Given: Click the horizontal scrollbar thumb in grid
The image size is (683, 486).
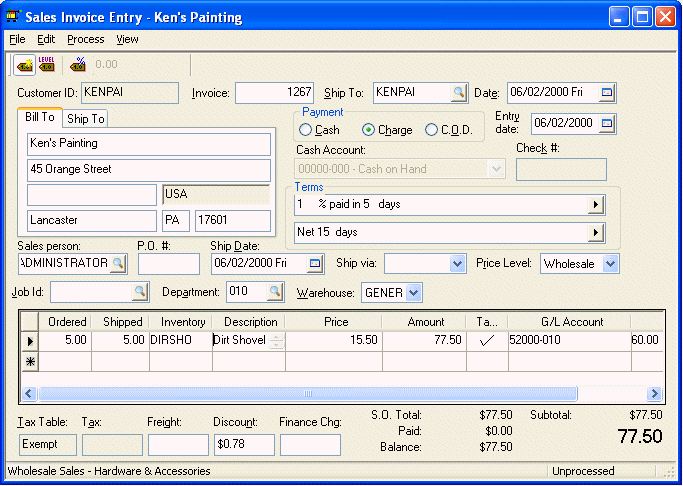Looking at the screenshot, I should tap(308, 394).
